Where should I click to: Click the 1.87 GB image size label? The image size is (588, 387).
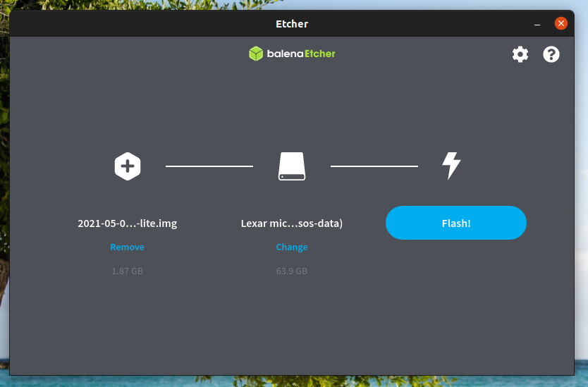pos(127,271)
